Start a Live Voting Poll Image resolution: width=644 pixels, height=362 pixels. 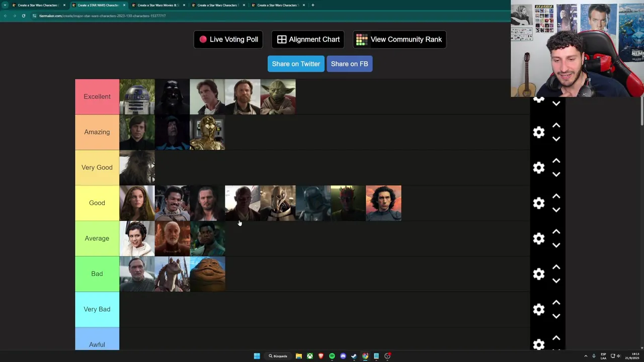coord(228,39)
